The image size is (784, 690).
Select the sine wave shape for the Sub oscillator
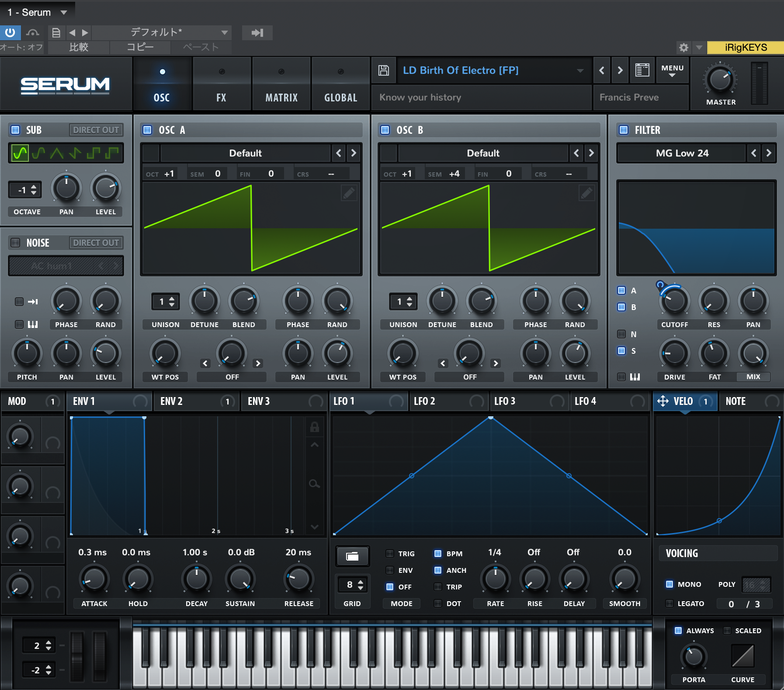[19, 153]
